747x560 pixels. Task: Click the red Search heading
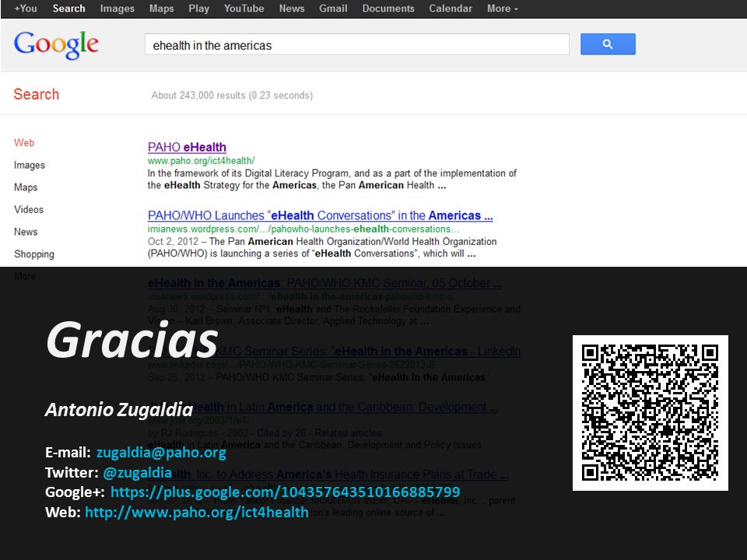pyautogui.click(x=37, y=94)
